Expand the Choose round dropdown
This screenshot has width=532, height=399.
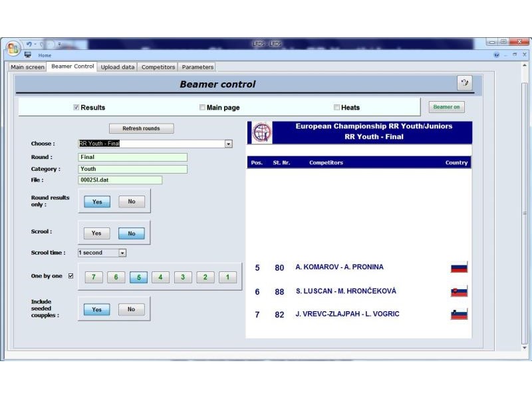point(228,144)
